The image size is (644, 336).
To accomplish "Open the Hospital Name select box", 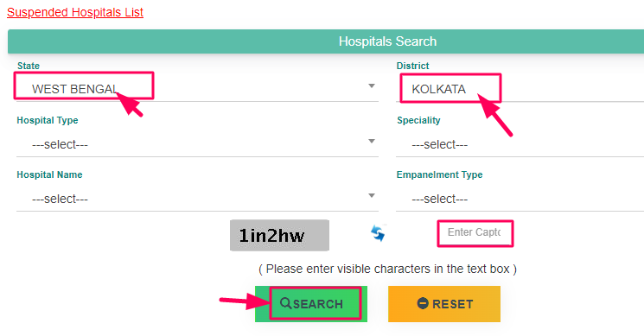I will point(197,199).
